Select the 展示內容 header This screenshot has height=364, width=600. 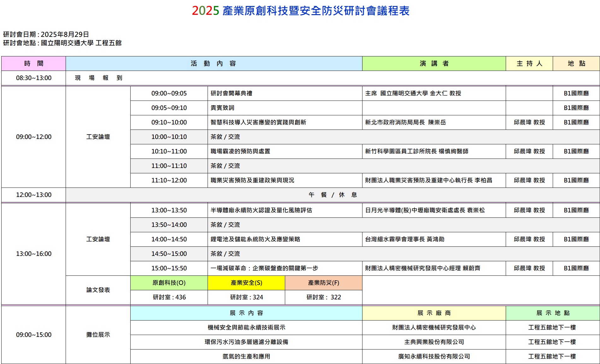point(246,313)
